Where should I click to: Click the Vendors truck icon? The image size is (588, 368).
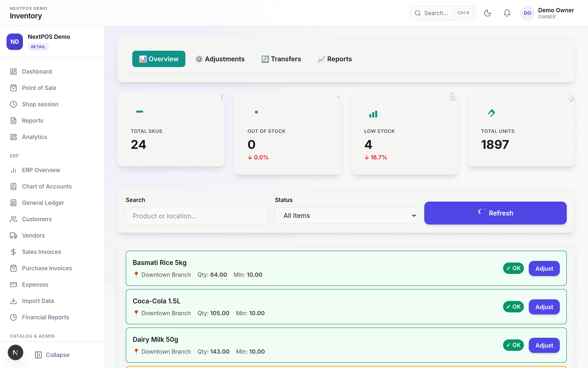tap(13, 236)
